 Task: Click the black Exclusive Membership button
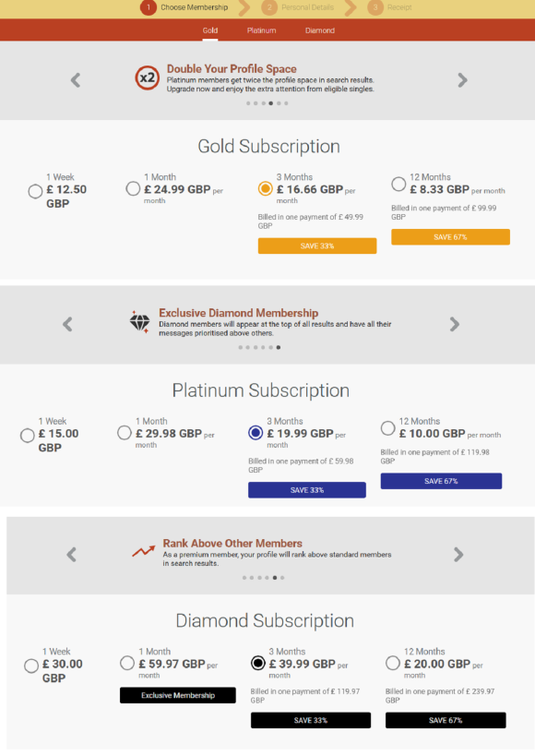pos(178,695)
